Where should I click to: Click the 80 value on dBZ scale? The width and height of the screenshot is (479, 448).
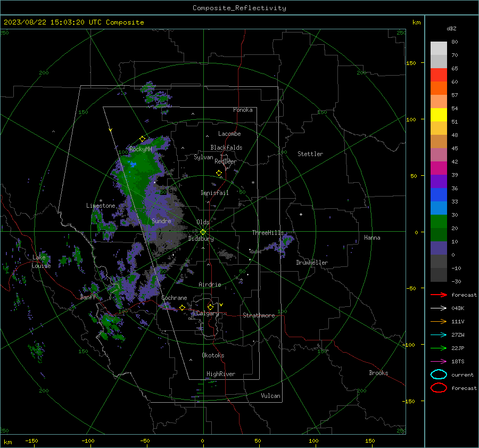[455, 42]
